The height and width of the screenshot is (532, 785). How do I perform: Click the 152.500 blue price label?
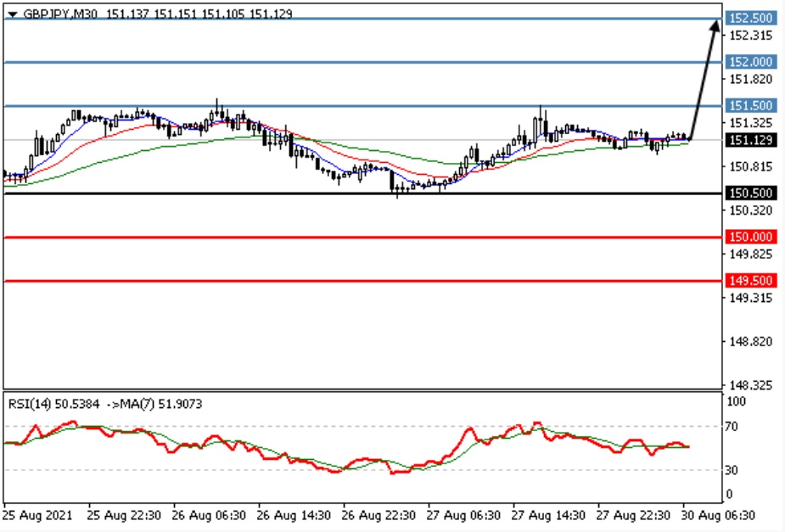[751, 18]
